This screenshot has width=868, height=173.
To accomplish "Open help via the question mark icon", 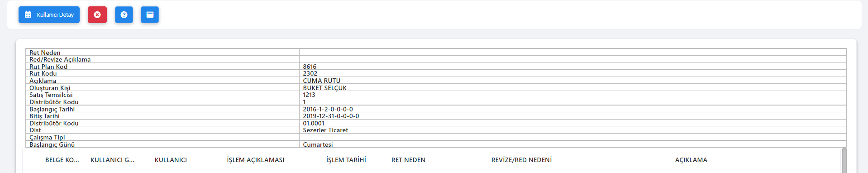I will (124, 14).
